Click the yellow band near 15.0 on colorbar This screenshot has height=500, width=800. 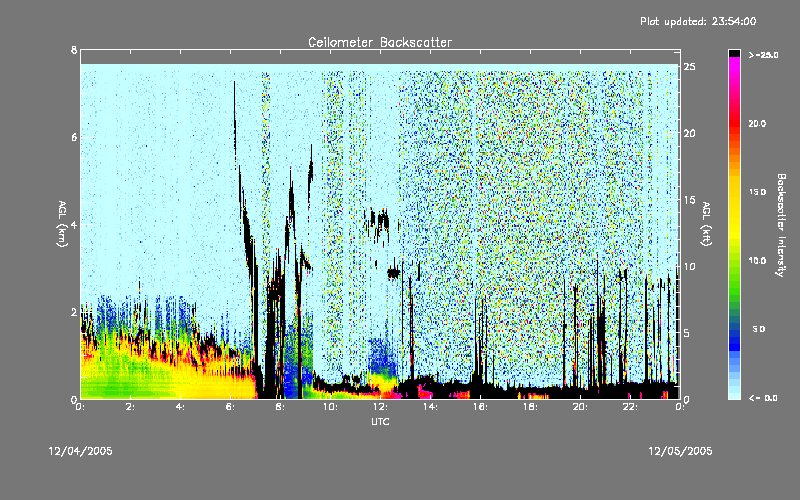pyautogui.click(x=734, y=192)
